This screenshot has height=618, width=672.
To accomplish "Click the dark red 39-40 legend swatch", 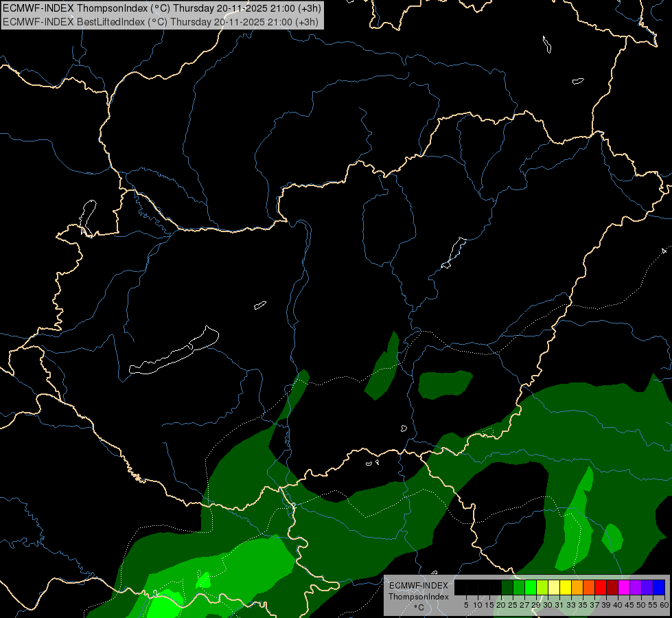I will (x=612, y=587).
